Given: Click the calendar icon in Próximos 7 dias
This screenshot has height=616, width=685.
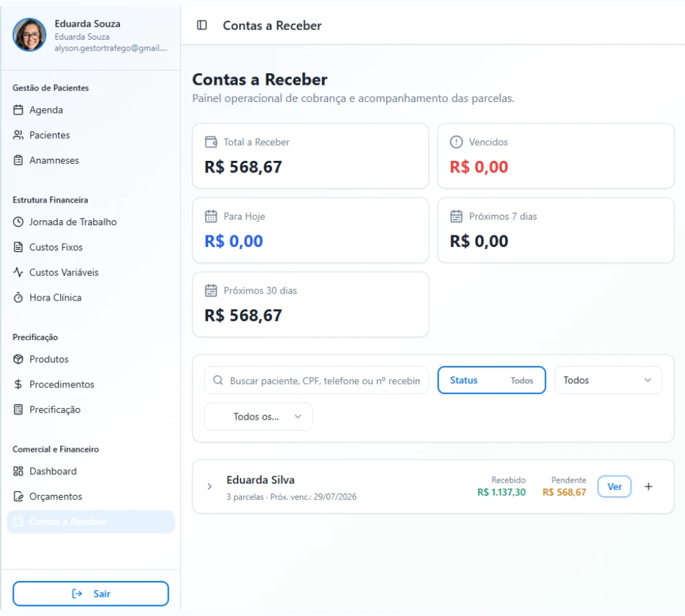Looking at the screenshot, I should pyautogui.click(x=456, y=216).
